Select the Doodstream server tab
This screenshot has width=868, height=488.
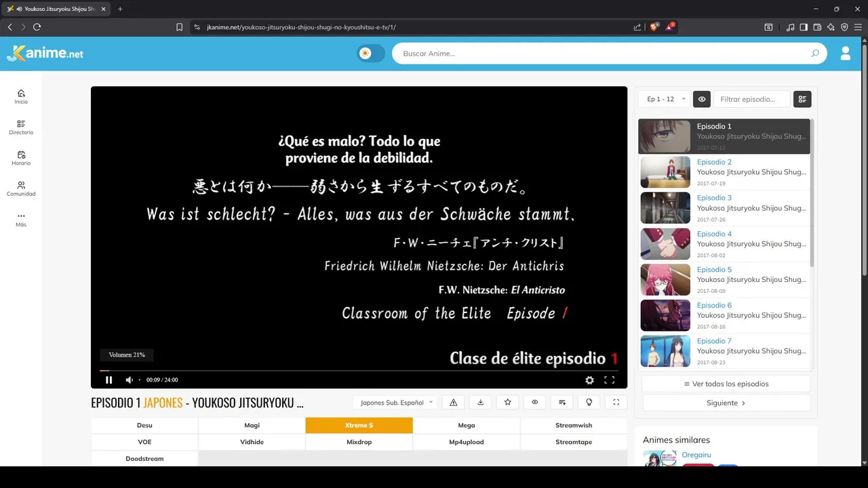pyautogui.click(x=144, y=459)
